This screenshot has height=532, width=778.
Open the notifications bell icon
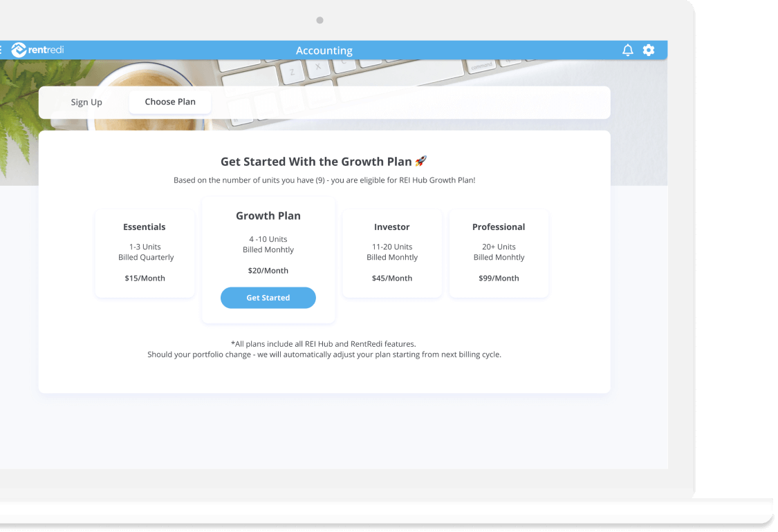pos(628,50)
